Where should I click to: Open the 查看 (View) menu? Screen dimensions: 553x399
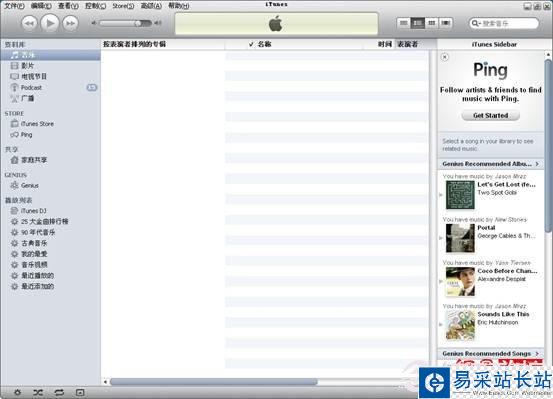coord(68,6)
